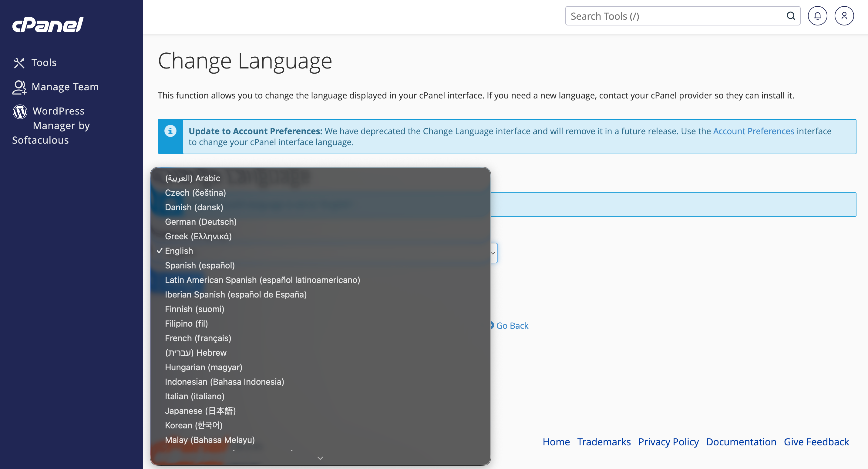Select Hebrew from the language list
Image resolution: width=868 pixels, height=469 pixels.
(x=320, y=353)
